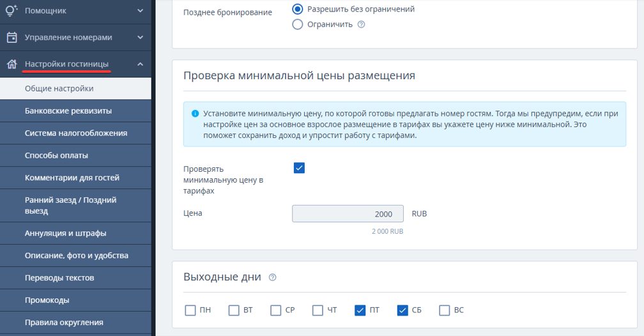
Task: Open Ранний заезд / Поздний выезд item
Action: pos(75,206)
